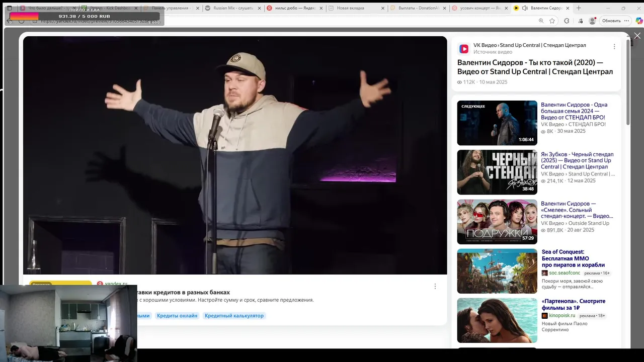The width and height of the screenshot is (644, 362).
Task: Mute the Валентин Сидоров tab audio icon
Action: point(525,8)
